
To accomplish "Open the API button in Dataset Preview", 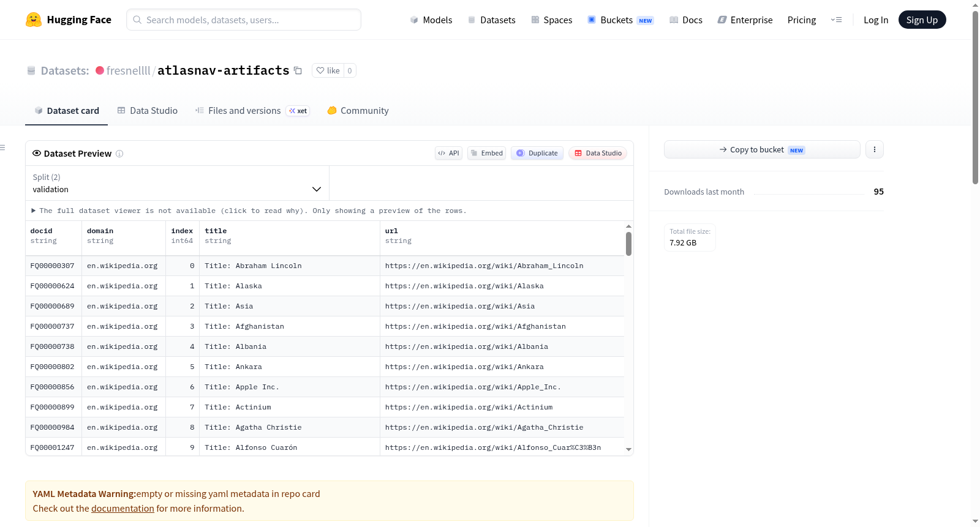I will point(448,153).
